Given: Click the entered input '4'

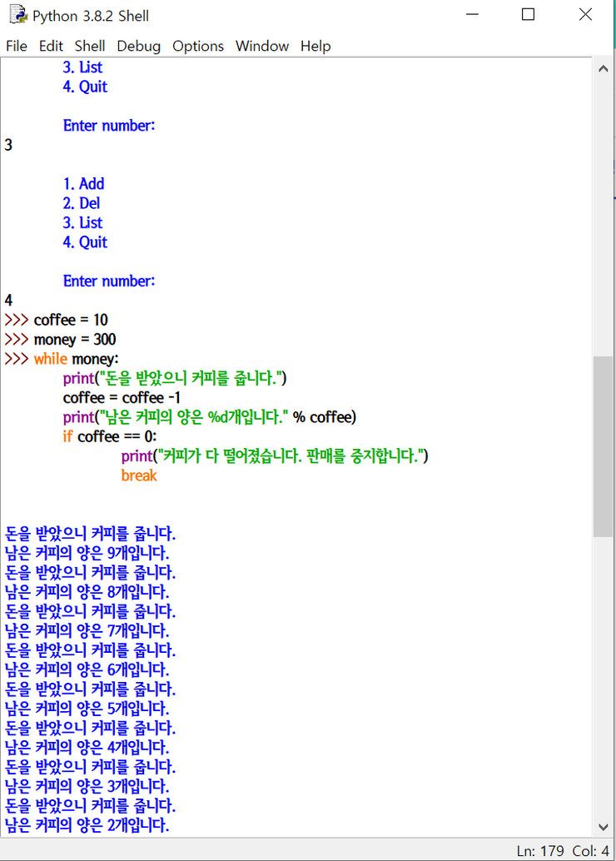Looking at the screenshot, I should click(8, 301).
